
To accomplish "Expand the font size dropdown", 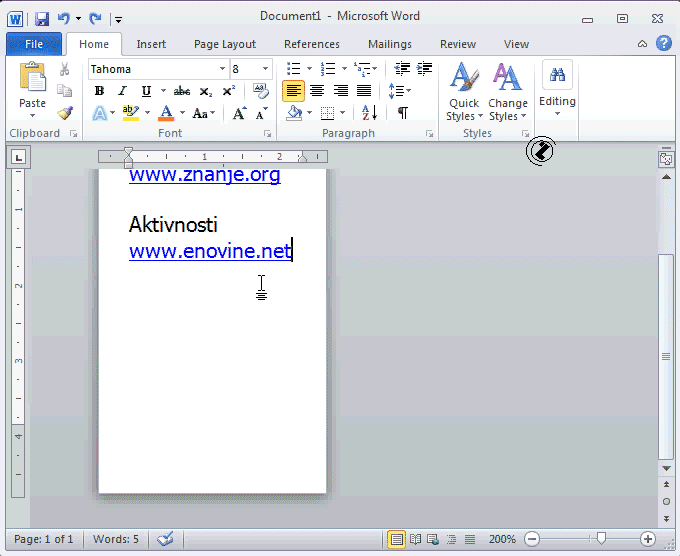I will pyautogui.click(x=265, y=69).
